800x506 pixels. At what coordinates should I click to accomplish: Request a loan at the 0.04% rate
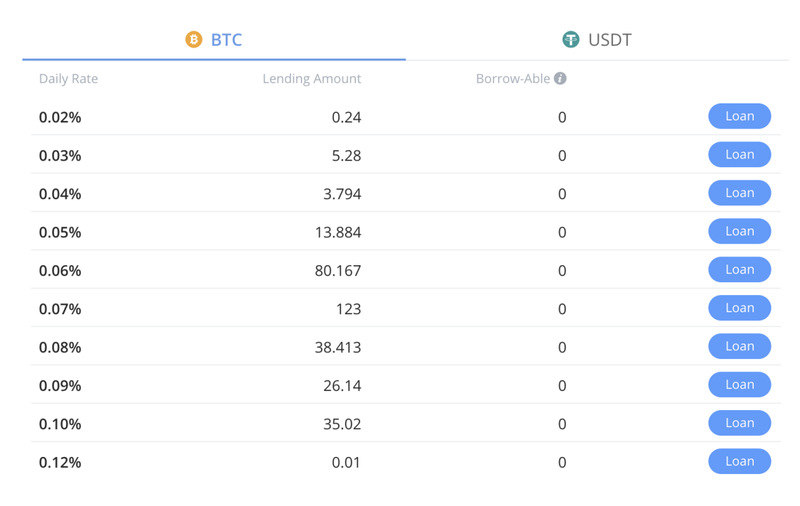739,193
